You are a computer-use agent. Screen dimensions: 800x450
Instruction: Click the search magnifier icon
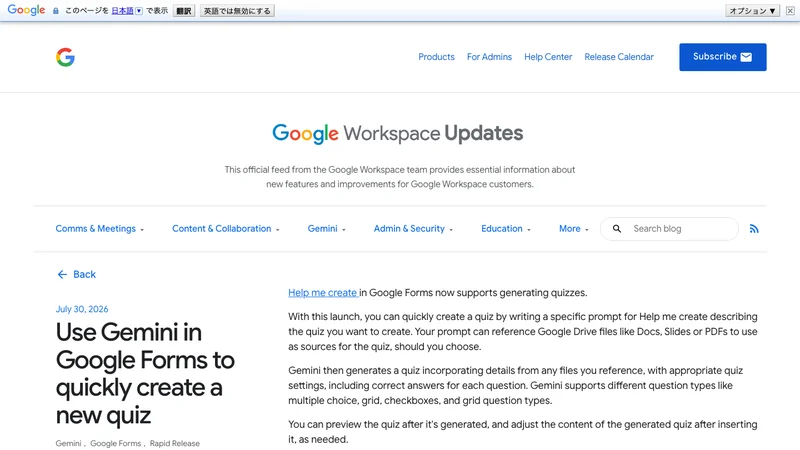617,229
